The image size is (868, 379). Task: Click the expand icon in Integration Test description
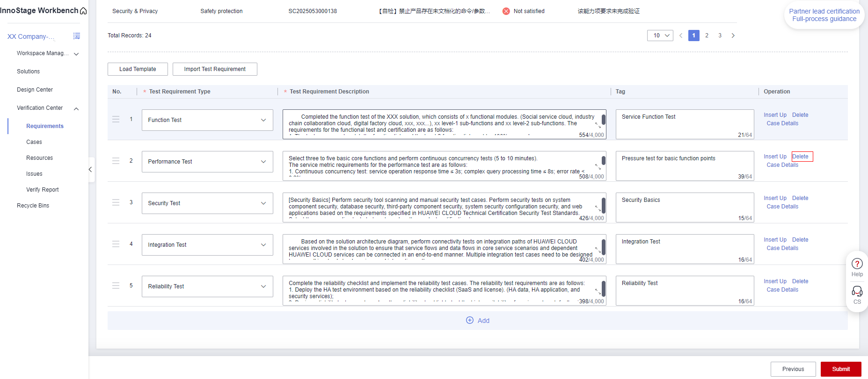click(x=598, y=250)
